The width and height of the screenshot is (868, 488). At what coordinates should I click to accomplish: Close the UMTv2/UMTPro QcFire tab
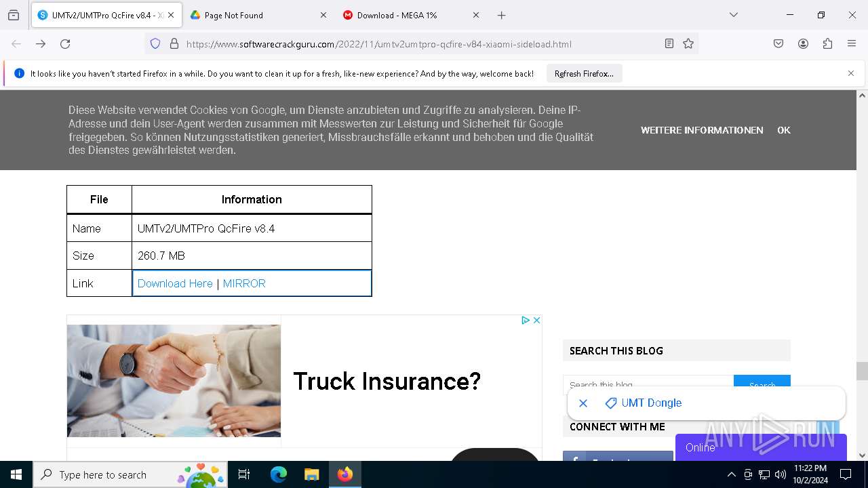pos(171,15)
